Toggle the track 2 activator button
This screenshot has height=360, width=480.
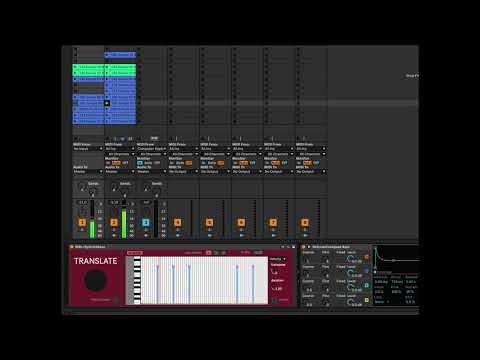114,222
